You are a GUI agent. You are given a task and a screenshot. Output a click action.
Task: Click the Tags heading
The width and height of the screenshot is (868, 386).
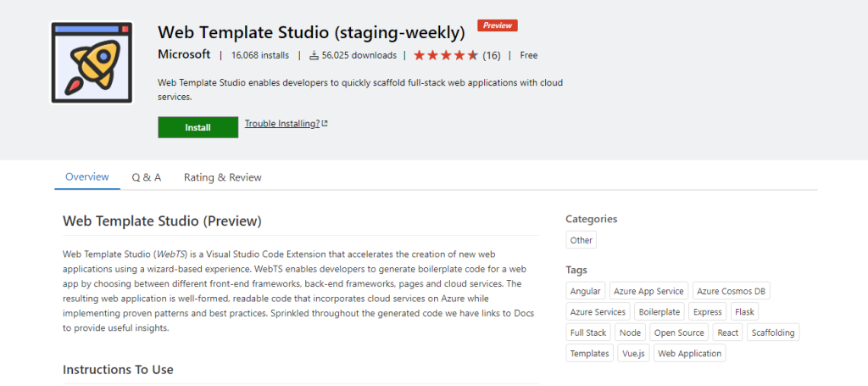pyautogui.click(x=576, y=271)
